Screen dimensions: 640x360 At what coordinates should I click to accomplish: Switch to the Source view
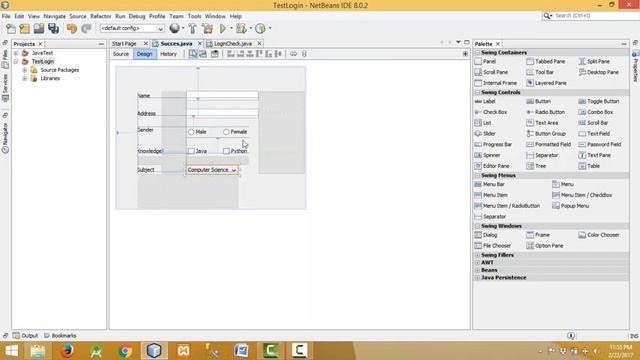121,54
